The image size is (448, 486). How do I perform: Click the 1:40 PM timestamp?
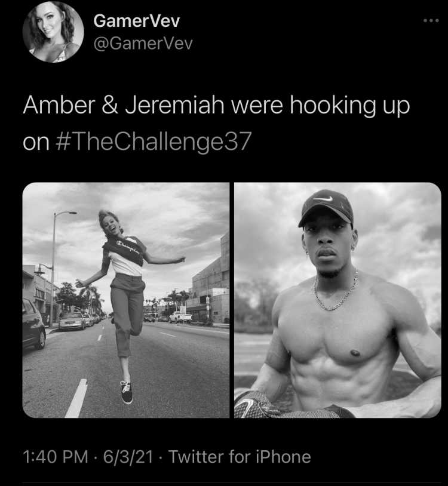(x=56, y=457)
